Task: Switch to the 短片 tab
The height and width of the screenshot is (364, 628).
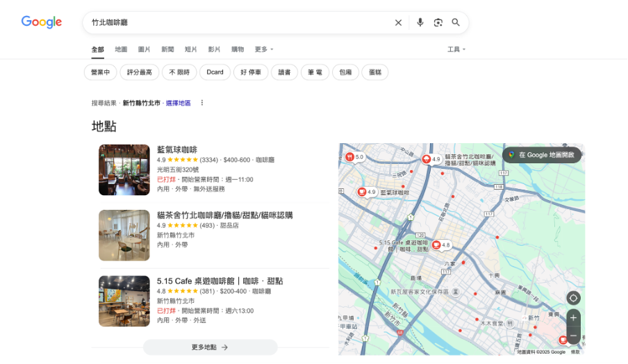Action: (x=190, y=49)
